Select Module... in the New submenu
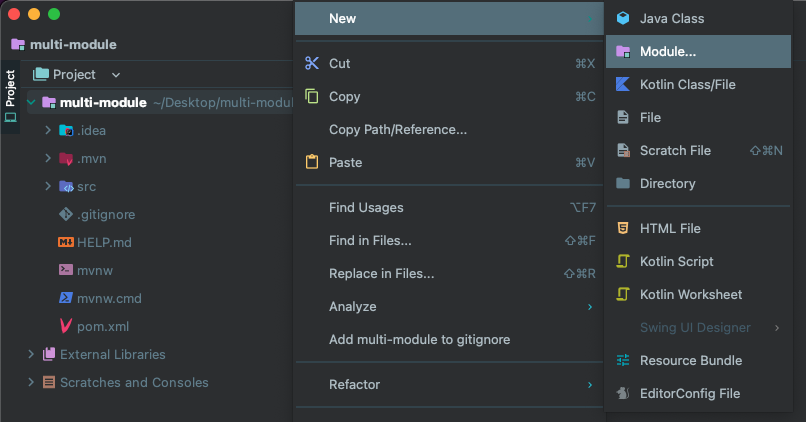 point(698,51)
